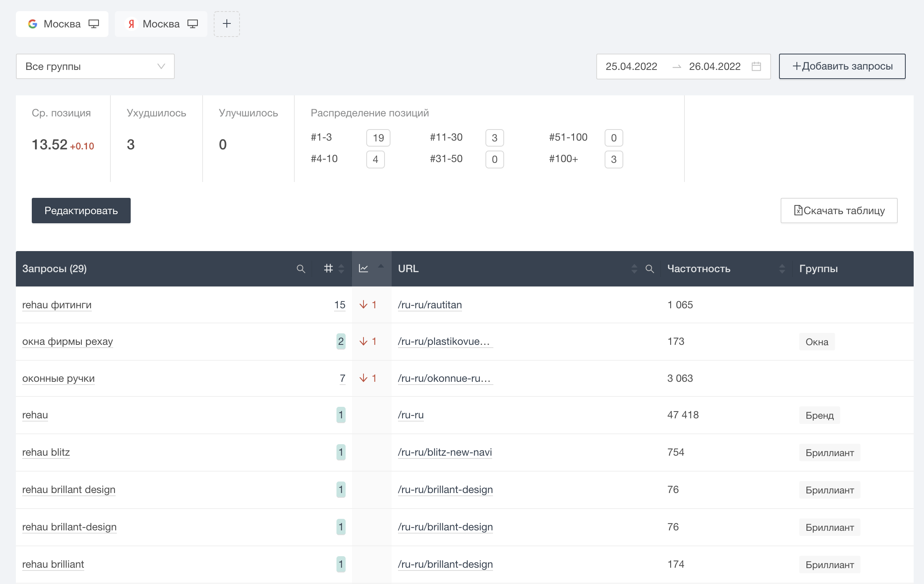Open the Все группы dropdown
The image size is (924, 584).
pos(95,66)
